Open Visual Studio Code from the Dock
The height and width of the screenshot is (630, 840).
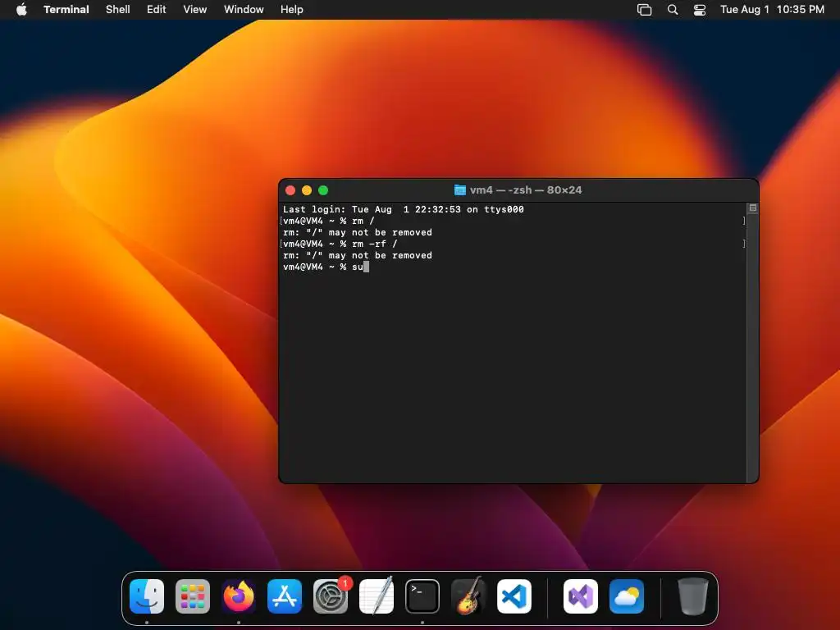point(514,596)
